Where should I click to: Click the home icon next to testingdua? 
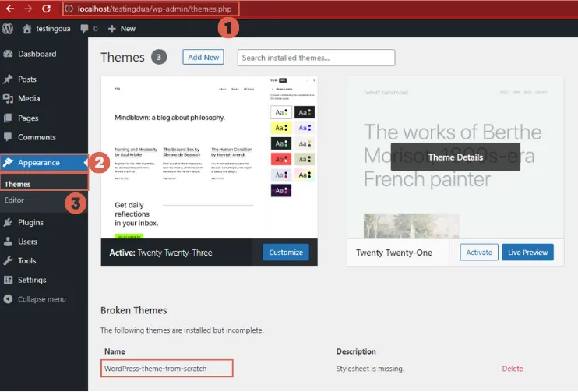(x=27, y=29)
